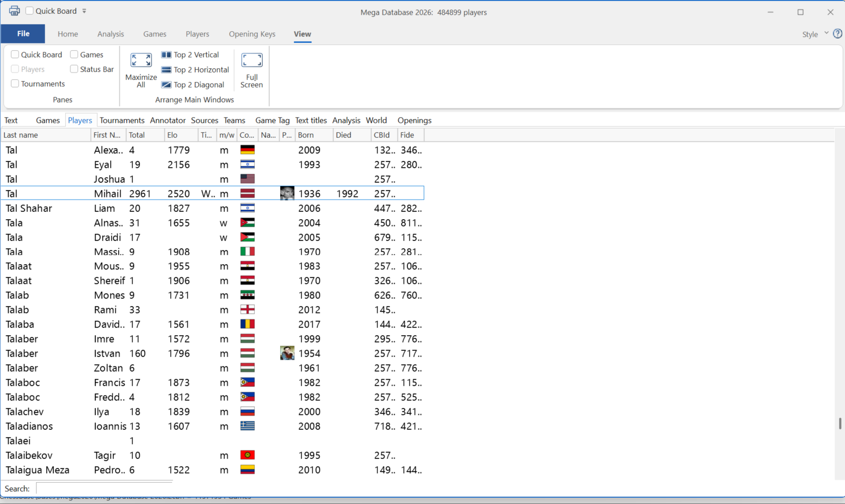The width and height of the screenshot is (845, 504).
Task: Sort by the Elo column header
Action: [181, 135]
